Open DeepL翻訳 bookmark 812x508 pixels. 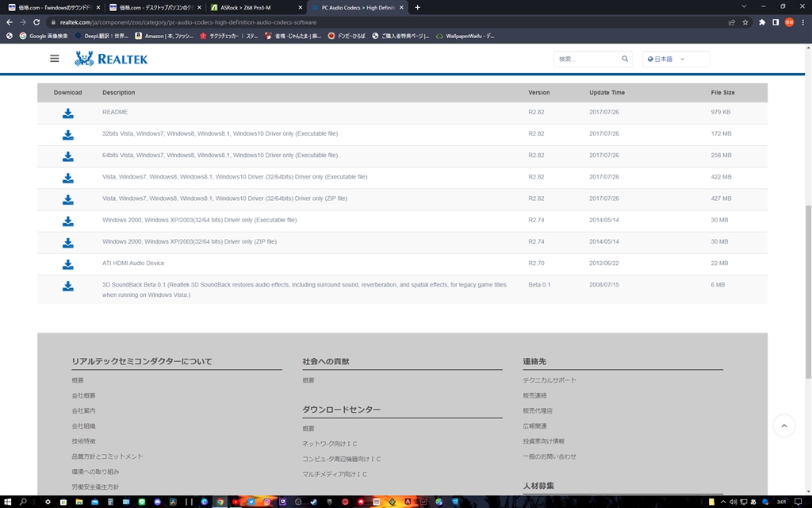(x=101, y=36)
